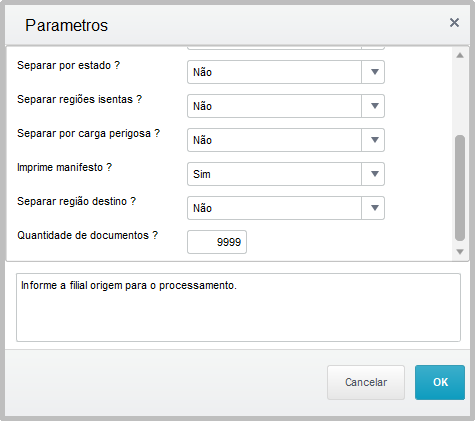
Task: Expand the Separar por carga perigosa arrow
Action: [374, 140]
